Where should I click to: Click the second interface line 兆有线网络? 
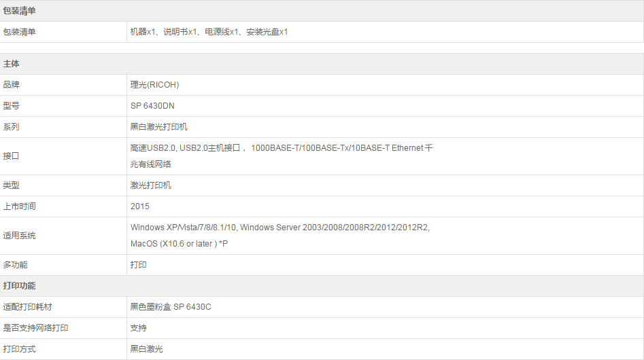(x=151, y=164)
